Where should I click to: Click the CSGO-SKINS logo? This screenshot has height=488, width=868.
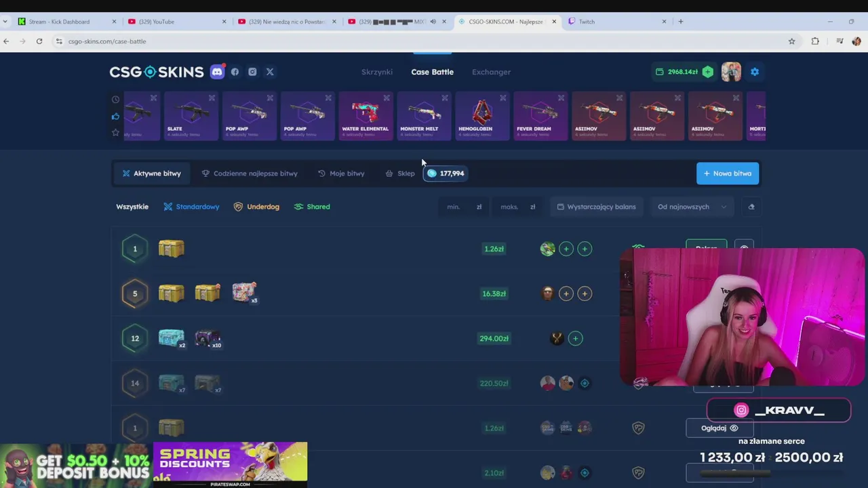[157, 72]
